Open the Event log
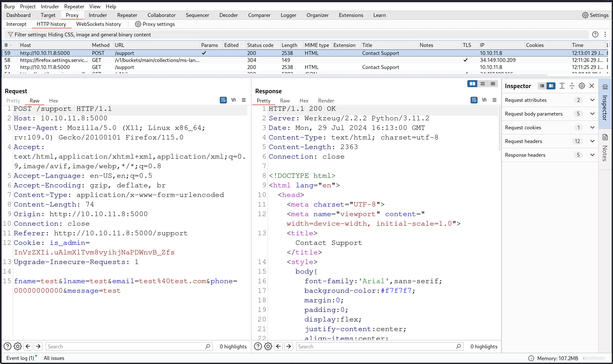 [20, 358]
